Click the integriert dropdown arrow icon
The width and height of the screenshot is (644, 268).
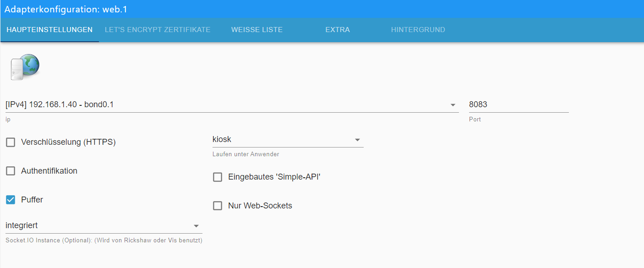[x=196, y=226]
